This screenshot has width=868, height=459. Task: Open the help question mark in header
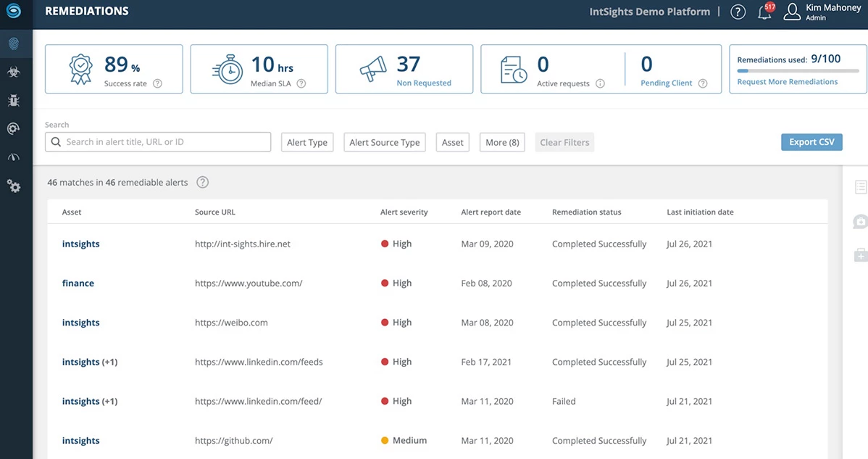[x=738, y=12]
